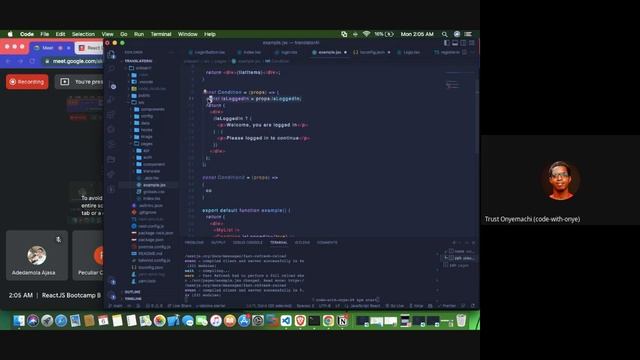The image size is (640, 360).
Task: Open the Run menu
Action: (x=139, y=34)
